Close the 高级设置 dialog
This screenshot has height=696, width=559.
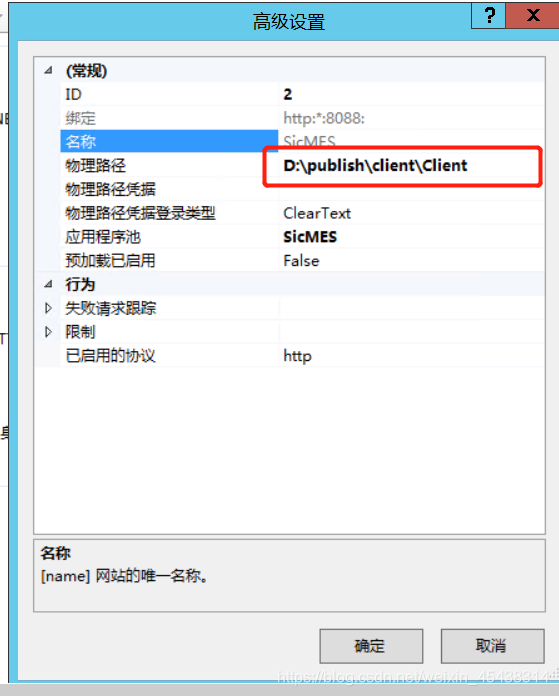click(533, 16)
